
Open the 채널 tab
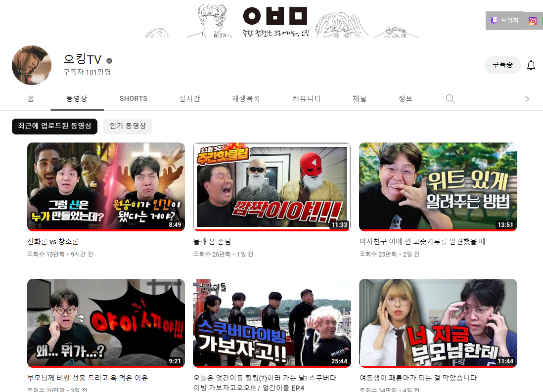(360, 99)
